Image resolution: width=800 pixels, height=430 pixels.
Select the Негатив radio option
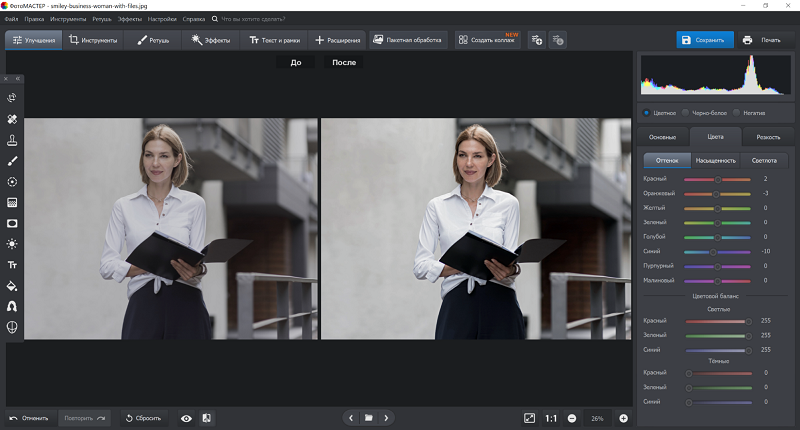point(736,113)
